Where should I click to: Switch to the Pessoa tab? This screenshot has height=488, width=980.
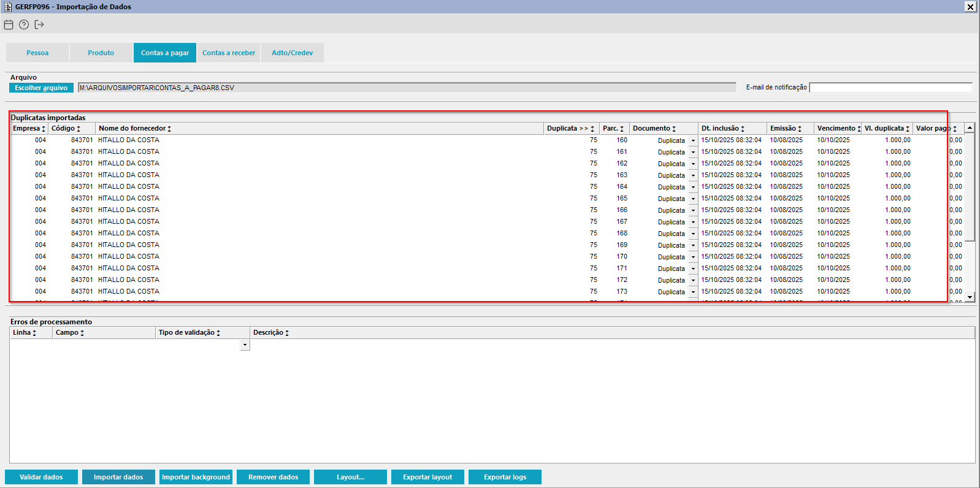click(x=37, y=53)
